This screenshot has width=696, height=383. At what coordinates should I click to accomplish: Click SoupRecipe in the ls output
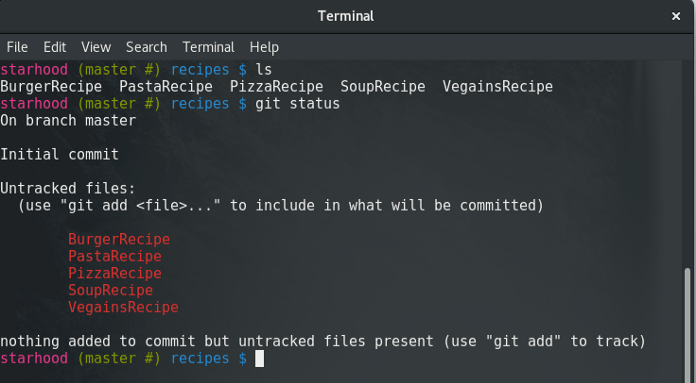383,87
